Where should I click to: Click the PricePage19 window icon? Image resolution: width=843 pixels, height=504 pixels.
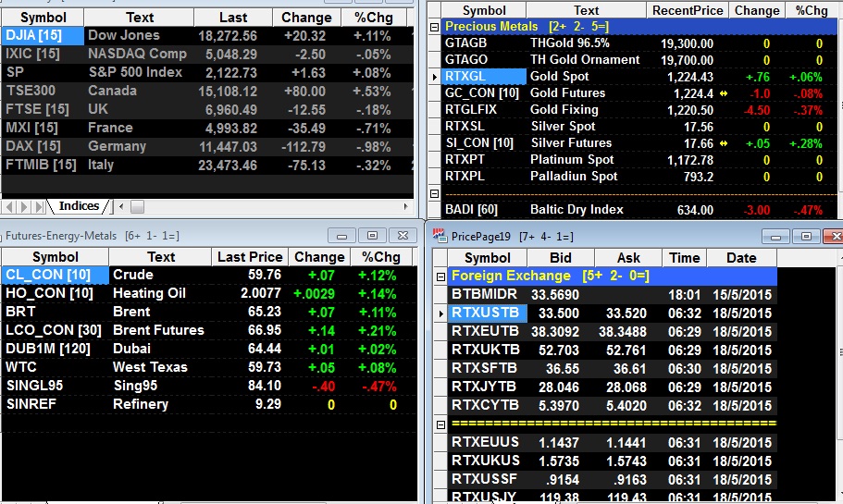coord(440,235)
